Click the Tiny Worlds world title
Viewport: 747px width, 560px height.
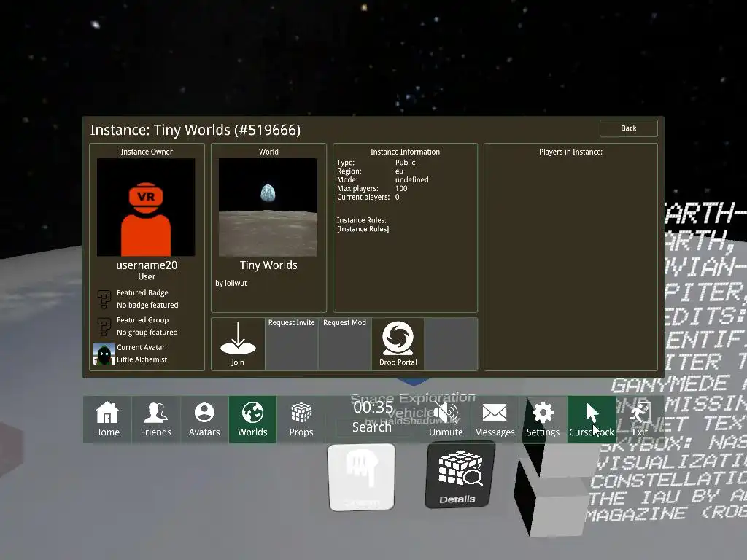[268, 265]
